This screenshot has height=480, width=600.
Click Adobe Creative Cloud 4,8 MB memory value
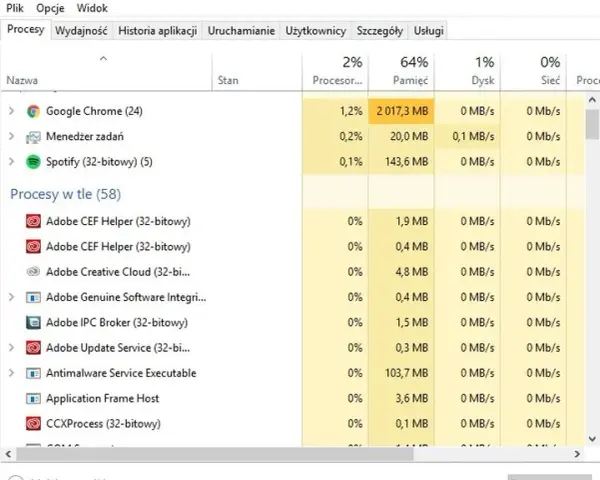412,272
